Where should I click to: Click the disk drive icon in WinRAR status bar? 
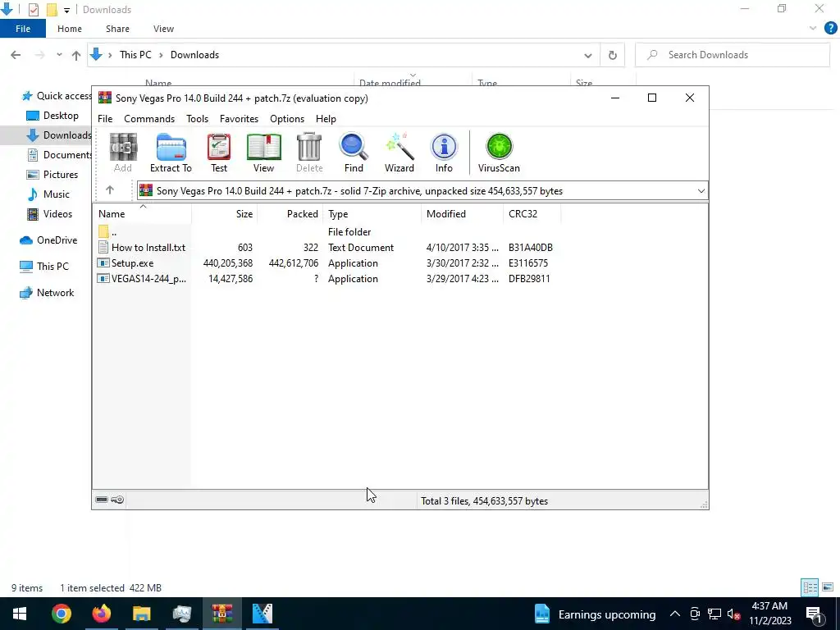(x=102, y=500)
